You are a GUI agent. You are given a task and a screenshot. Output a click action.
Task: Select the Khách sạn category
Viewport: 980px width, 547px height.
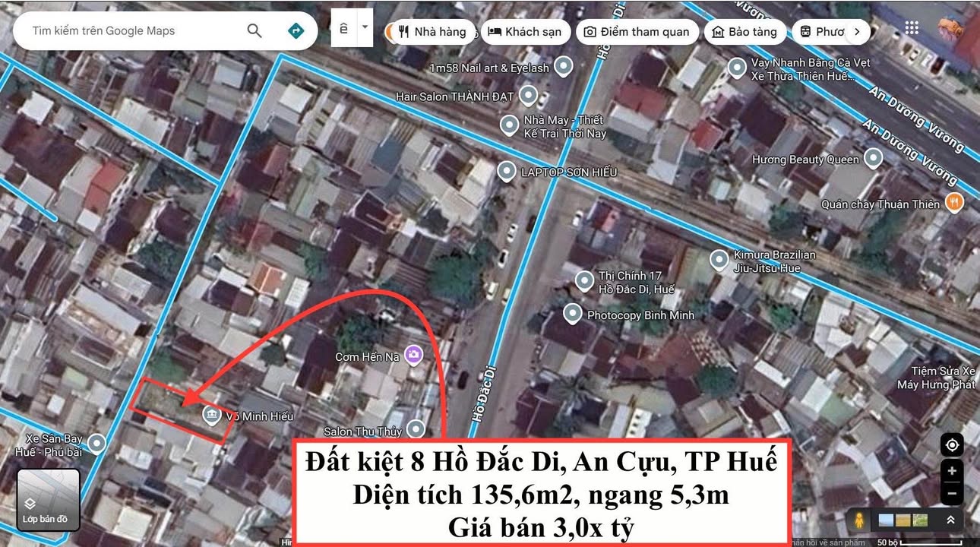pyautogui.click(x=526, y=32)
